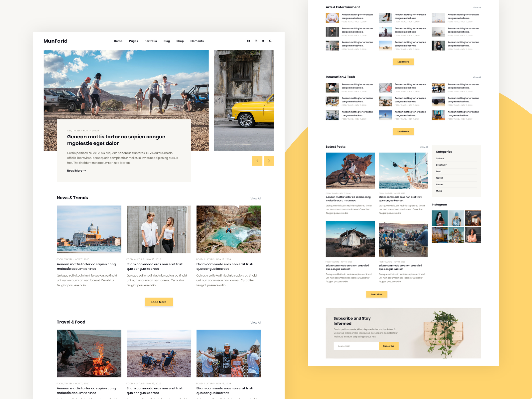The image size is (532, 399).
Task: Select the Food category
Action: [439, 172]
